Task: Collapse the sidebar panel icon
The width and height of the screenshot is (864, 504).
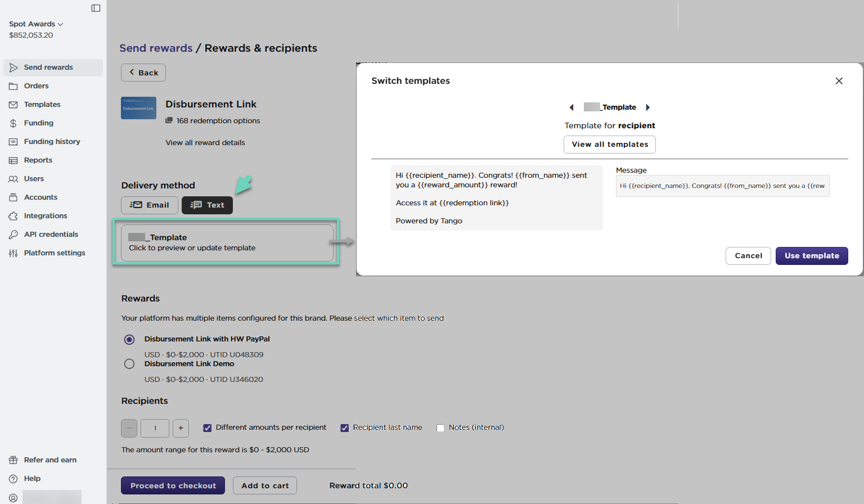Action: [x=96, y=8]
